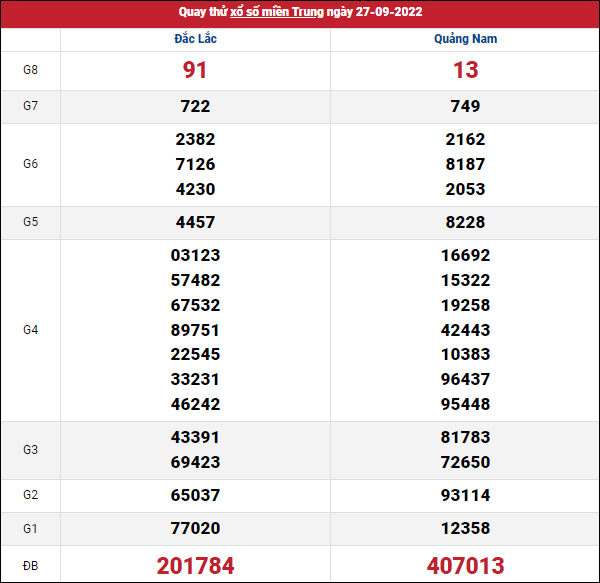Click the G4 result 89751
600x583 pixels.
[x=195, y=330]
